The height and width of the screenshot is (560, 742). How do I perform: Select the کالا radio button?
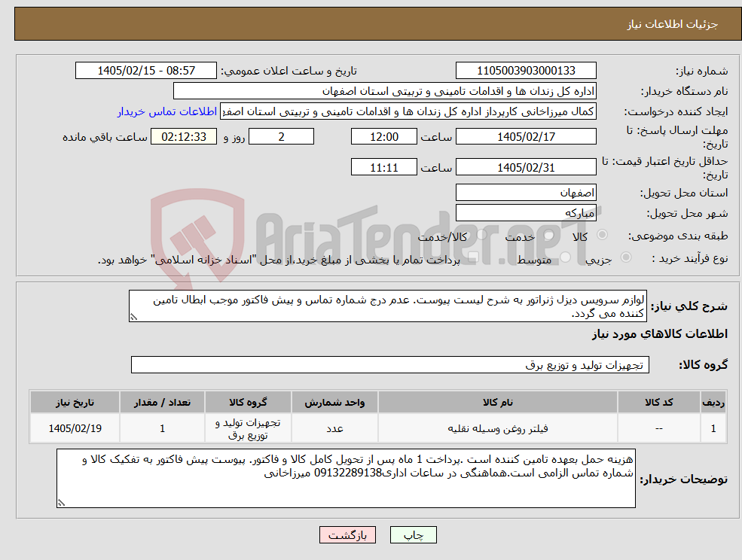click(603, 235)
